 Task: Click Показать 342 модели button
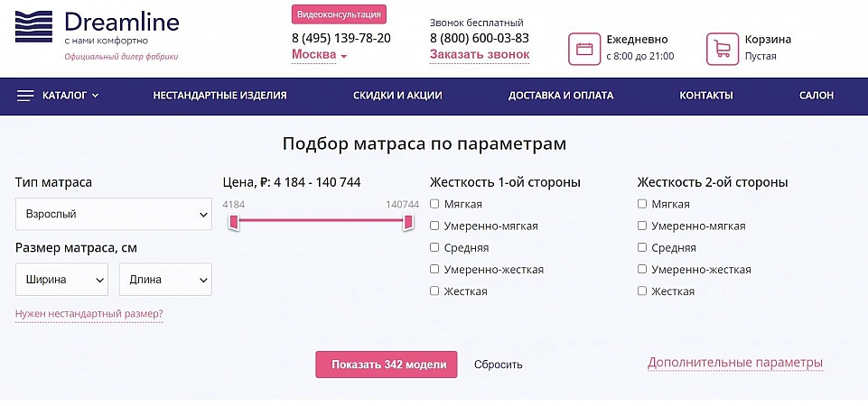click(387, 364)
